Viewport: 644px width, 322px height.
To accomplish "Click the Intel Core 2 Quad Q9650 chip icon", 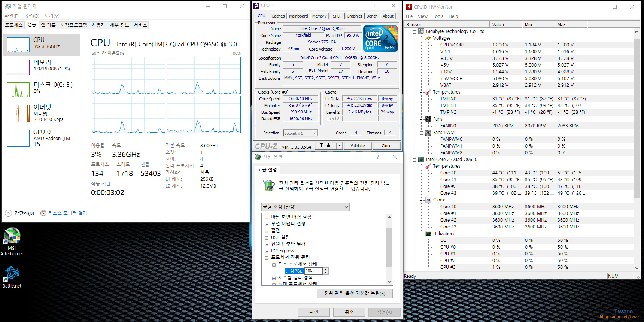I will [x=421, y=160].
